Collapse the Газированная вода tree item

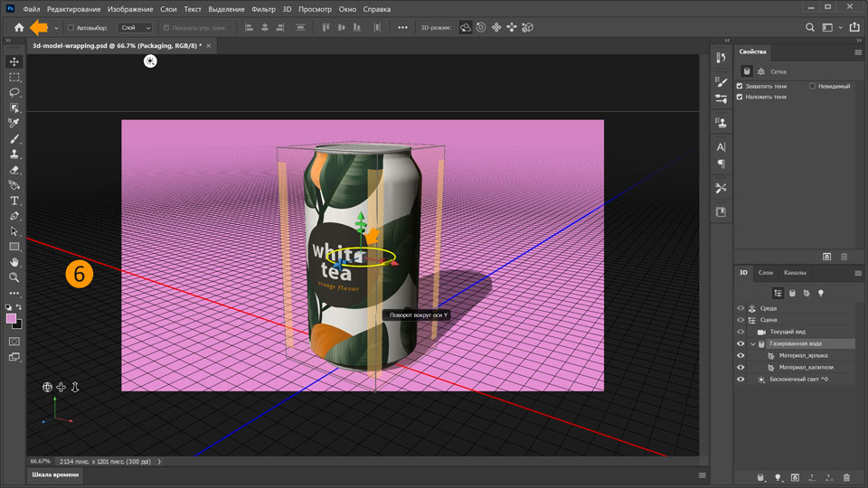pos(752,344)
